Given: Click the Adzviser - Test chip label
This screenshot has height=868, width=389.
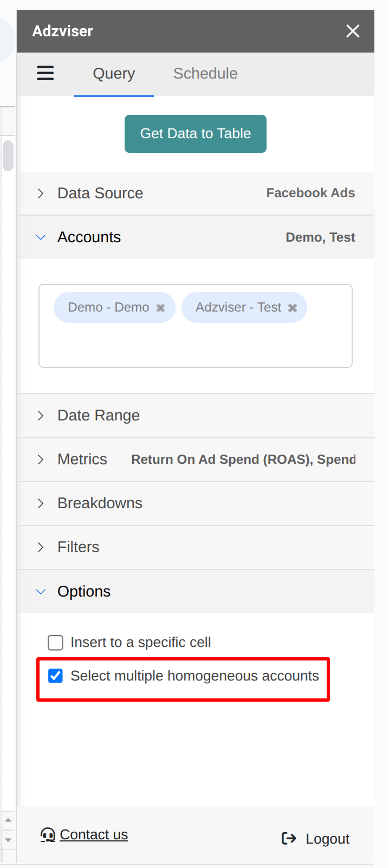Looking at the screenshot, I should 238,307.
